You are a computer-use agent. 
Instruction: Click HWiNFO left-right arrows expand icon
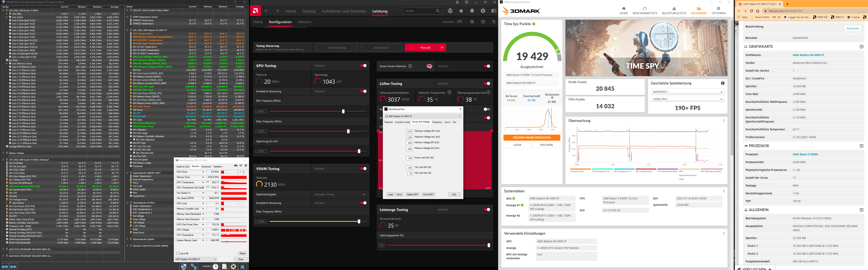coord(5,267)
